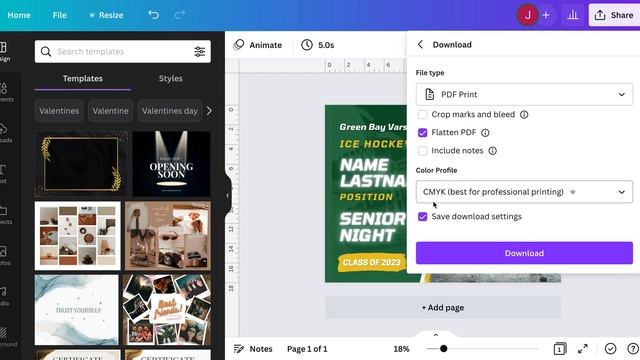Uncheck Save download settings checkbox
Image resolution: width=640 pixels, height=360 pixels.
click(x=422, y=216)
